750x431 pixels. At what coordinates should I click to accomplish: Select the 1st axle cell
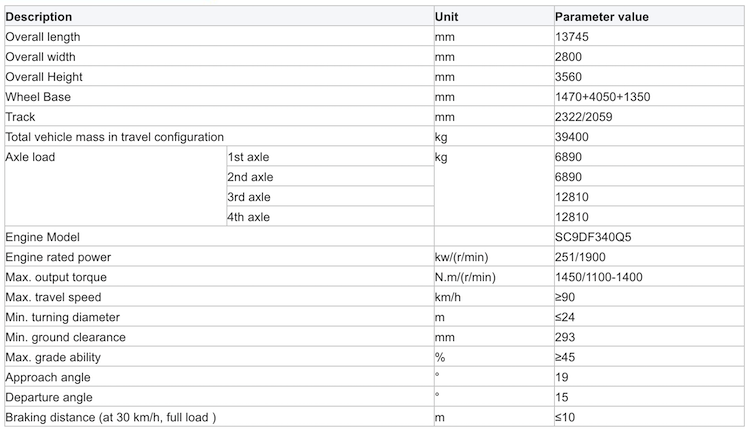[330, 157]
